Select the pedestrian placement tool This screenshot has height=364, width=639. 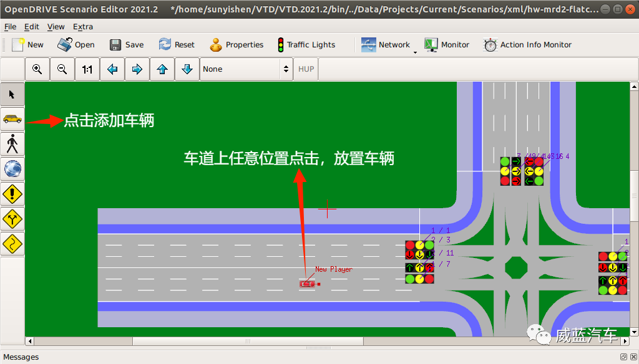(x=12, y=143)
